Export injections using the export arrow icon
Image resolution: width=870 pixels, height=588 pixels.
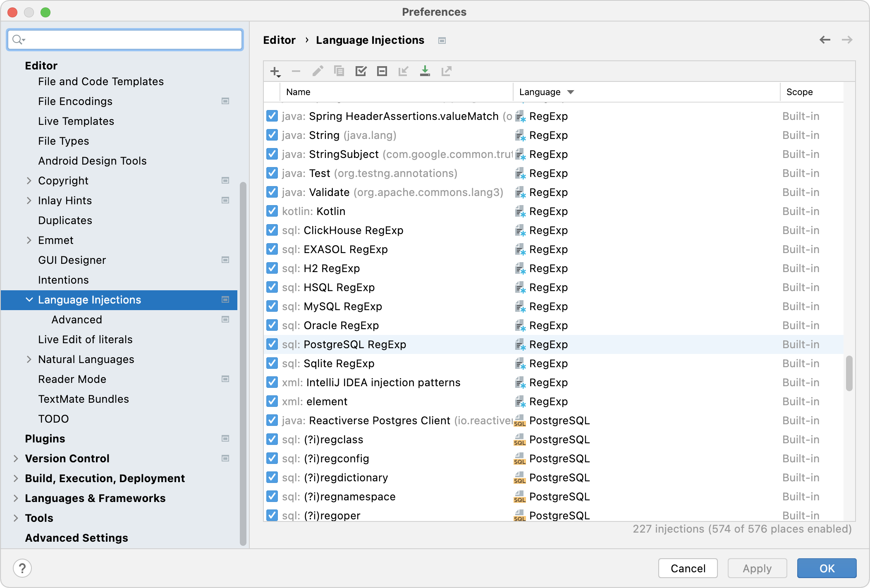pyautogui.click(x=447, y=71)
